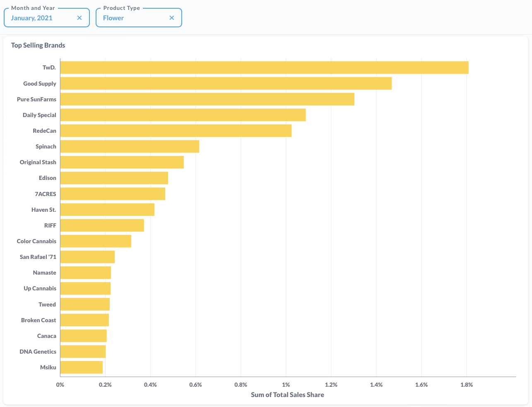Click the TwD. brand label
This screenshot has height=407, width=532.
[49, 67]
